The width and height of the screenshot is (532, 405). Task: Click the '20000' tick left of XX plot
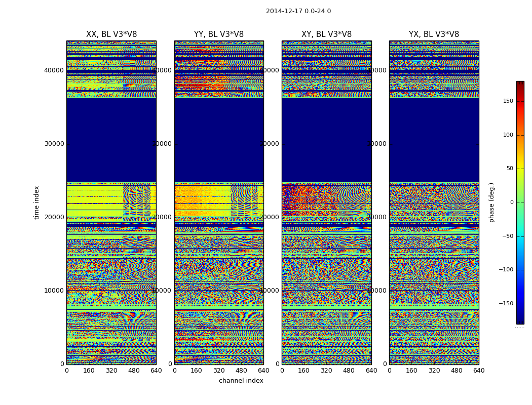pyautogui.click(x=54, y=217)
